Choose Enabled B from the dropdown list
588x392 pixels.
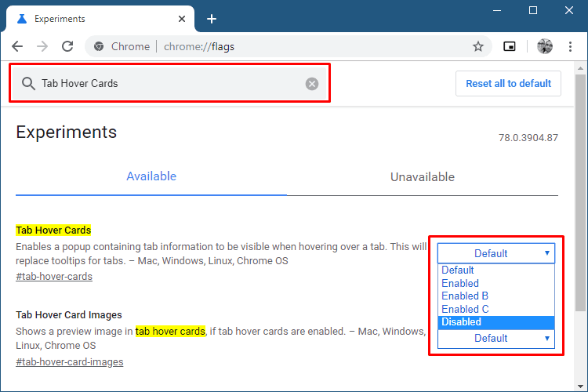tap(495, 296)
